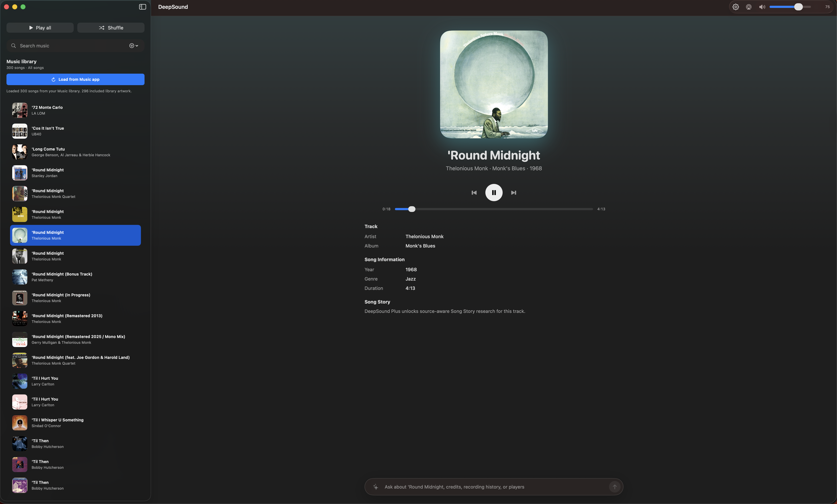Select 'Cos It Isn't True by UB40
The width and height of the screenshot is (837, 504).
[x=75, y=131]
